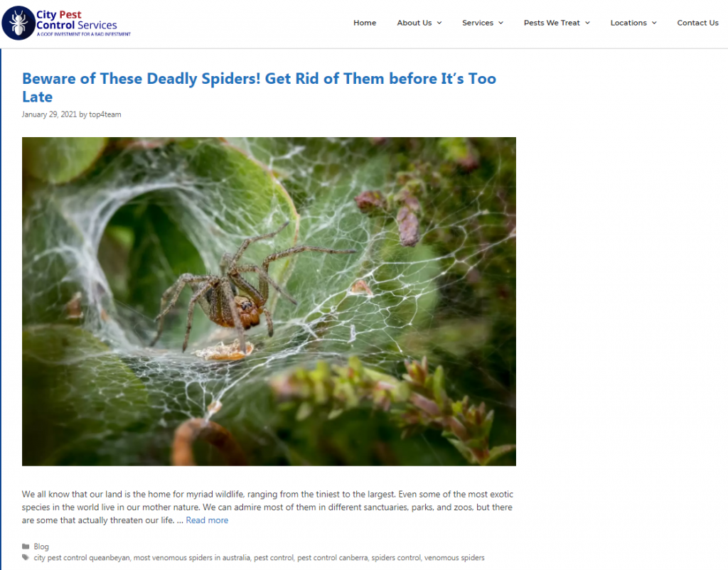
Task: Expand the About Us dropdown arrow
Action: pyautogui.click(x=439, y=23)
